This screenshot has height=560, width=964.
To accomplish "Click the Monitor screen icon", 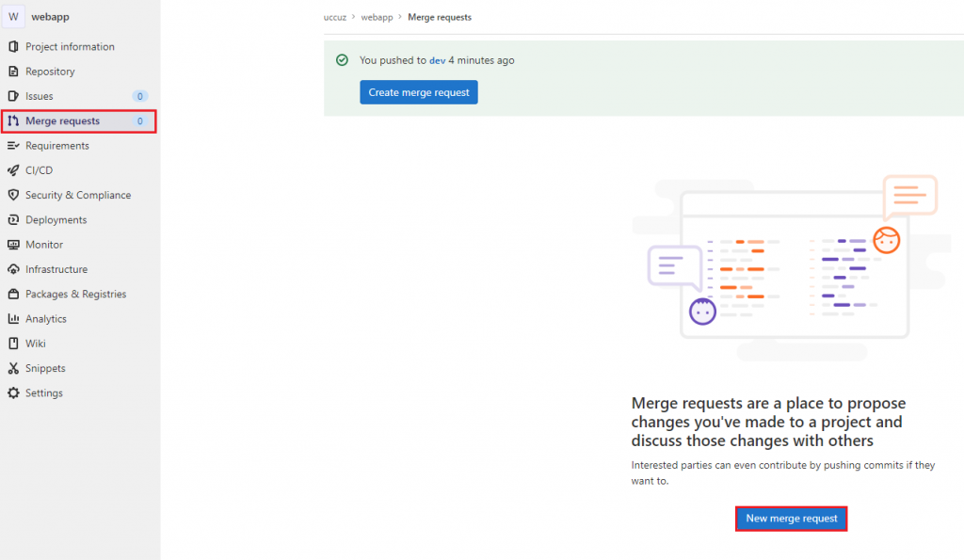I will [13, 245].
